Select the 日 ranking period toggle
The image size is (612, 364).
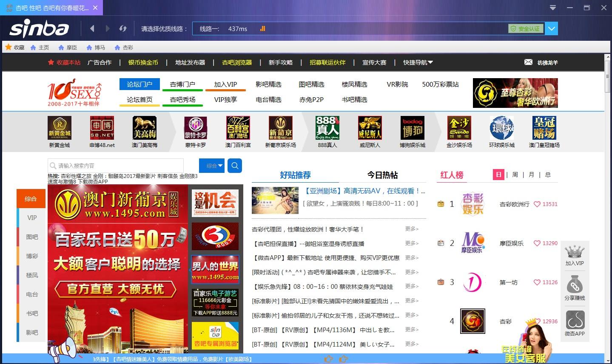(498, 175)
